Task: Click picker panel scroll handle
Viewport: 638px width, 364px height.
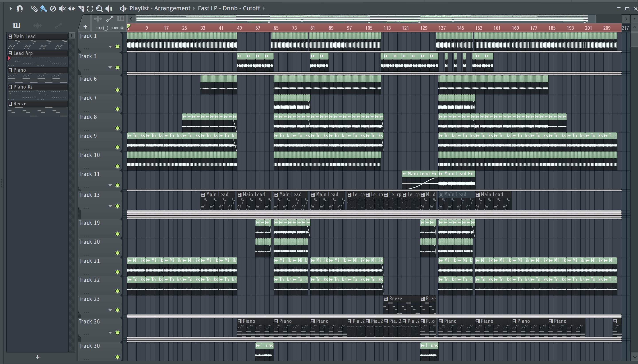Action: point(72,35)
